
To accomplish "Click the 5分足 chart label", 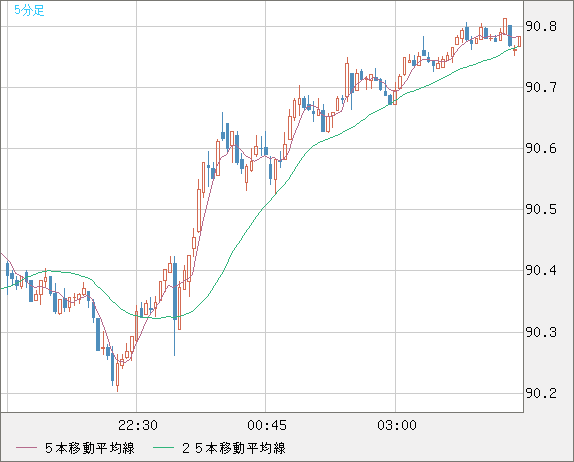I will point(29,10).
